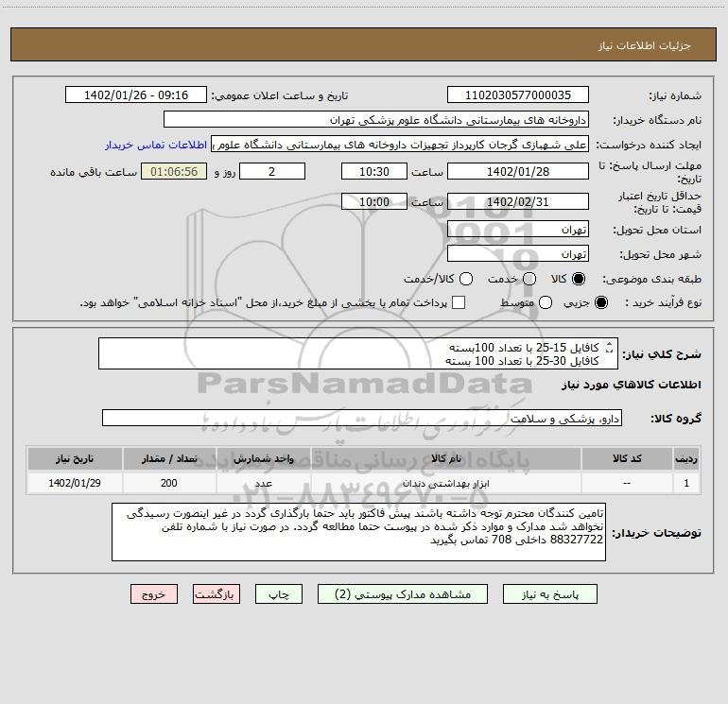This screenshot has width=728, height=704.
Task: Click the need number field 1102030577000035
Action: coord(518,95)
